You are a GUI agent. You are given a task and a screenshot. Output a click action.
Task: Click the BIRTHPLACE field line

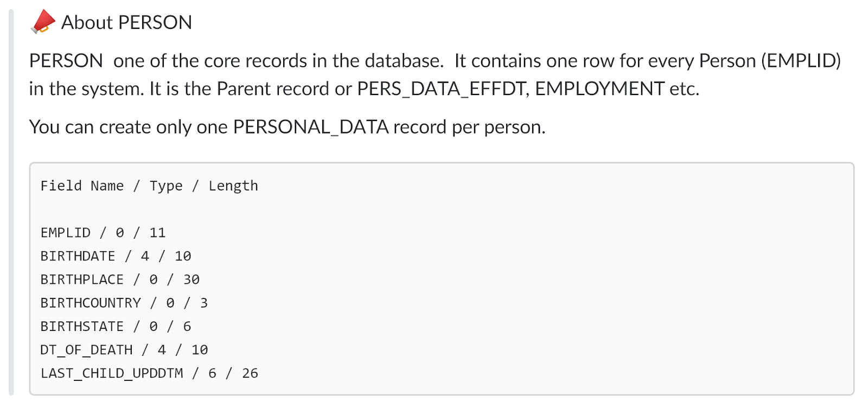pos(120,279)
